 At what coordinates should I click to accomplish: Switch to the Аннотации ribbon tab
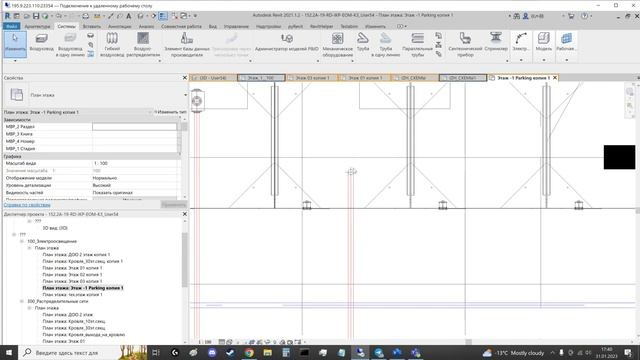click(120, 26)
